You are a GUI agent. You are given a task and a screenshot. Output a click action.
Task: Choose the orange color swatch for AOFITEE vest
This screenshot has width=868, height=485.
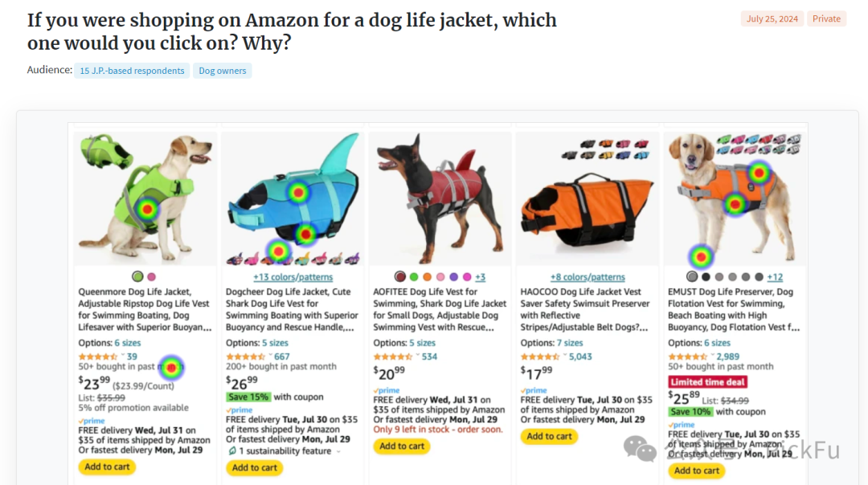pyautogui.click(x=428, y=277)
